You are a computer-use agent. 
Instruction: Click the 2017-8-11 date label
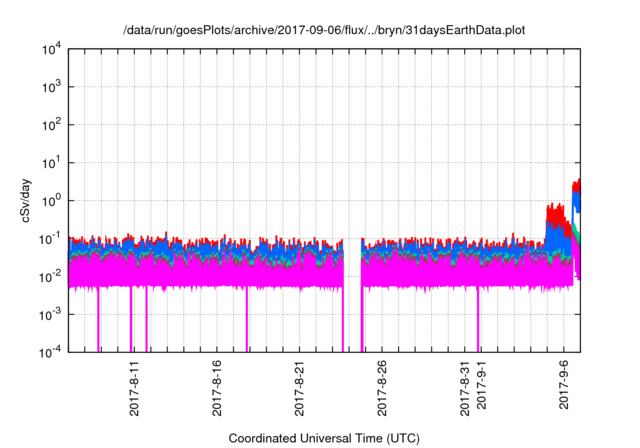pyautogui.click(x=134, y=388)
